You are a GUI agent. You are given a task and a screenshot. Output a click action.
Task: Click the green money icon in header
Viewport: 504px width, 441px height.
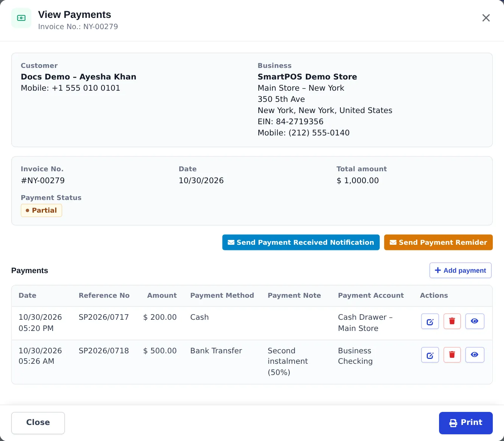(x=21, y=18)
